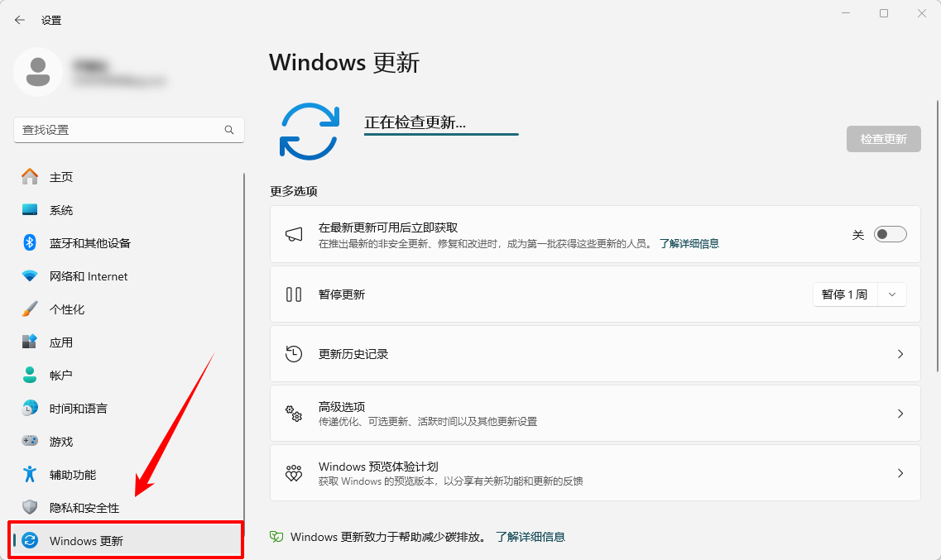941x560 pixels.
Task: Click the gamepad icon beside 游戏
Action: (x=30, y=441)
